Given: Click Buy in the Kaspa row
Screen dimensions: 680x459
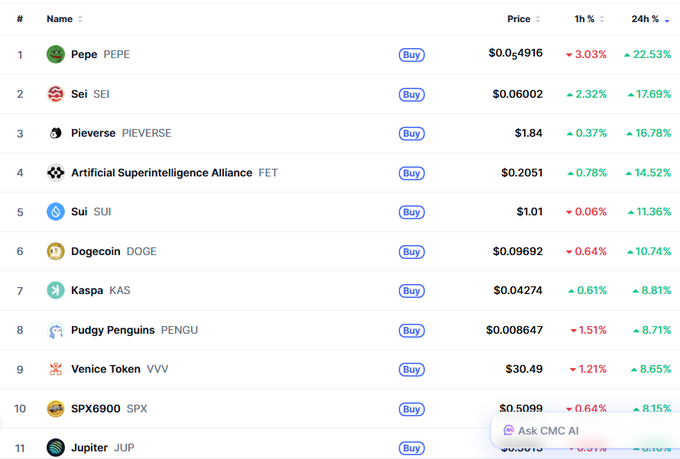Looking at the screenshot, I should click(412, 291).
